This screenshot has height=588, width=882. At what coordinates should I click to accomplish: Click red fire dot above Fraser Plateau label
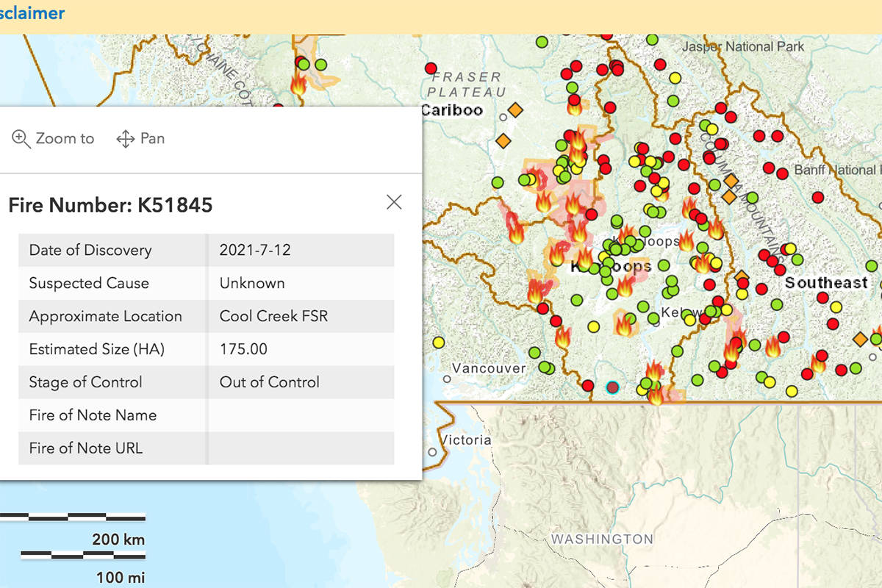(431, 68)
